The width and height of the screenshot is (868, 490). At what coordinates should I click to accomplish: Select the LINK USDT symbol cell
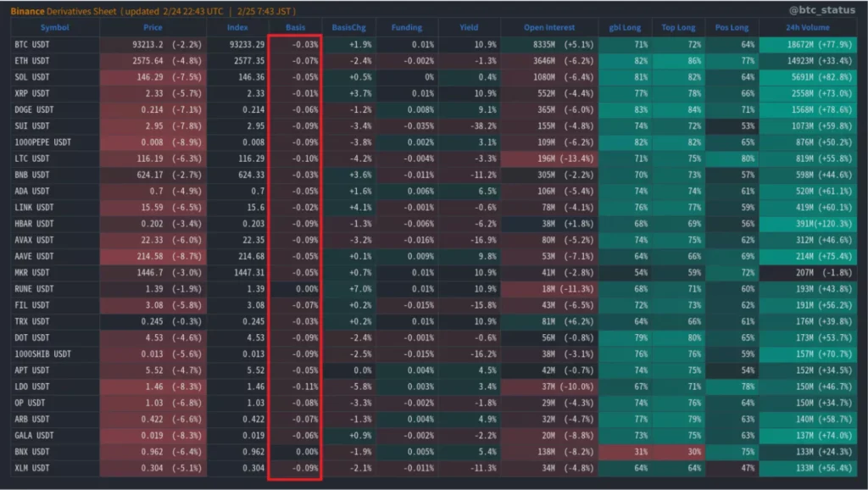55,207
